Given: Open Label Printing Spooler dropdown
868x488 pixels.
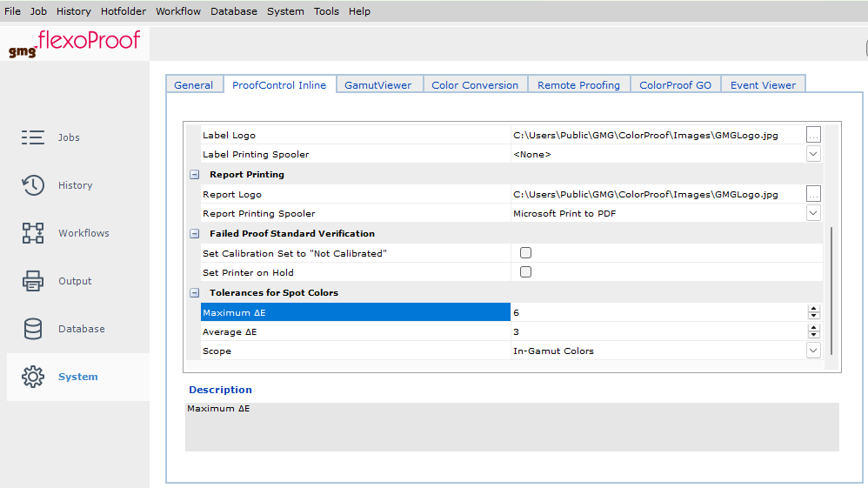Looking at the screenshot, I should pos(813,154).
